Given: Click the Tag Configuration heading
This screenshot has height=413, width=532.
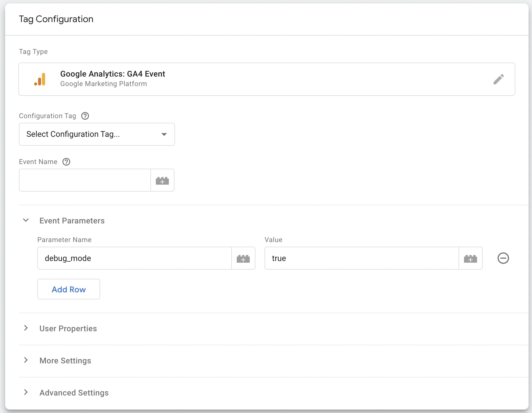Looking at the screenshot, I should pyautogui.click(x=56, y=19).
